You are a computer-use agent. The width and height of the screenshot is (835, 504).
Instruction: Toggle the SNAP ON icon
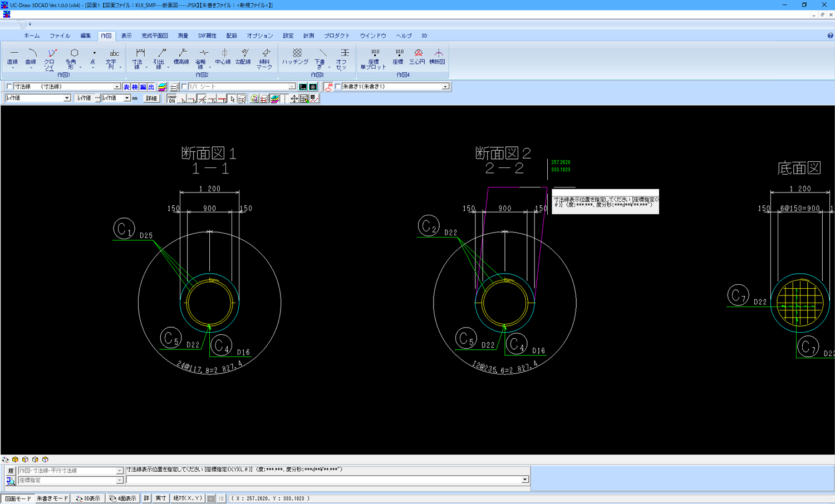point(172,98)
